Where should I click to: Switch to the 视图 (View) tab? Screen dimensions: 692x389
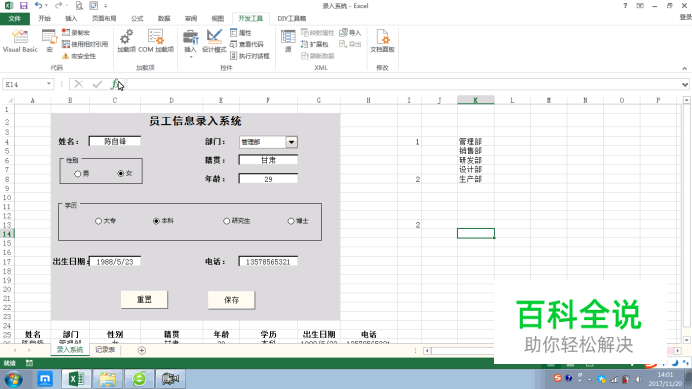click(x=218, y=19)
